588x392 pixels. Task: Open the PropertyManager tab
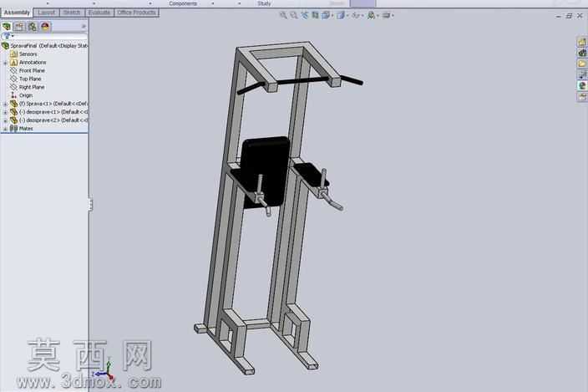click(x=19, y=26)
